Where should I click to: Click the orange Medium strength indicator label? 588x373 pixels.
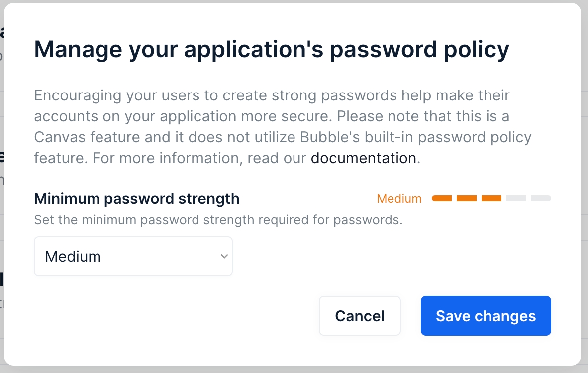[399, 199]
